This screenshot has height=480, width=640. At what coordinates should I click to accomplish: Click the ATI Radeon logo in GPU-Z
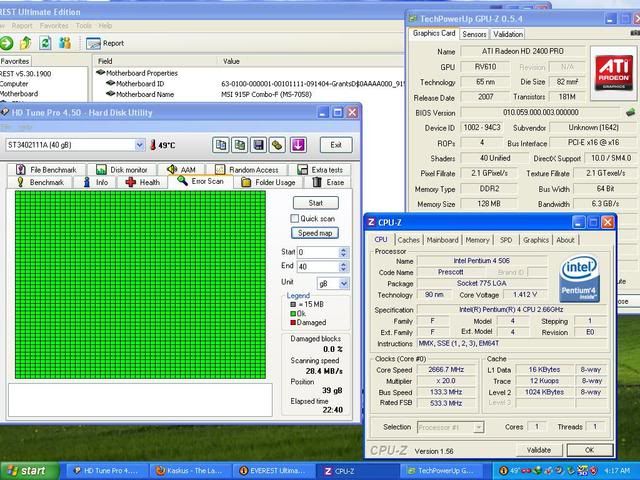[x=613, y=73]
